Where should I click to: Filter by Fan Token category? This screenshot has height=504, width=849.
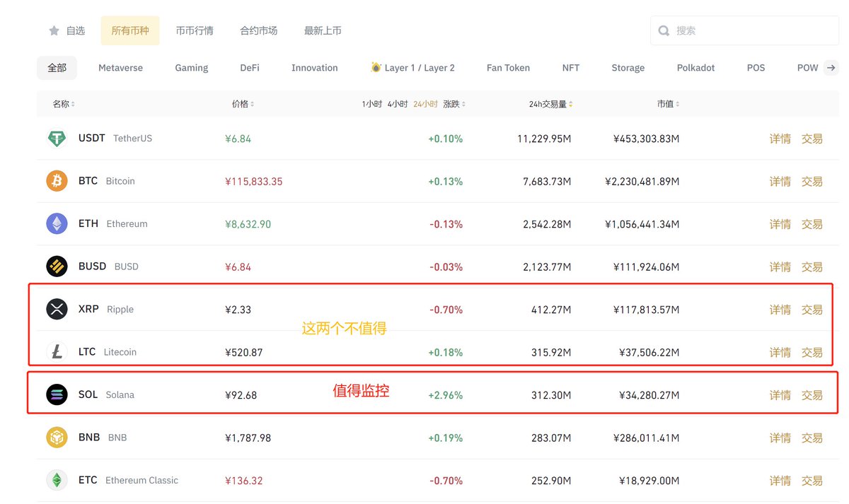(508, 68)
